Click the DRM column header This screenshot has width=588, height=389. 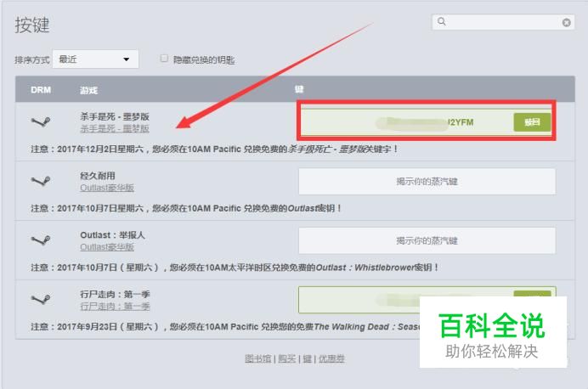[41, 90]
